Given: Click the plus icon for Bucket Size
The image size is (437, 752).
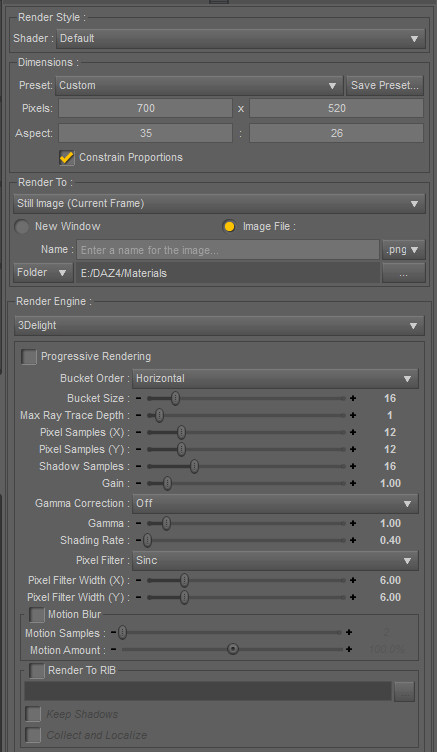Looking at the screenshot, I should click(x=353, y=398).
